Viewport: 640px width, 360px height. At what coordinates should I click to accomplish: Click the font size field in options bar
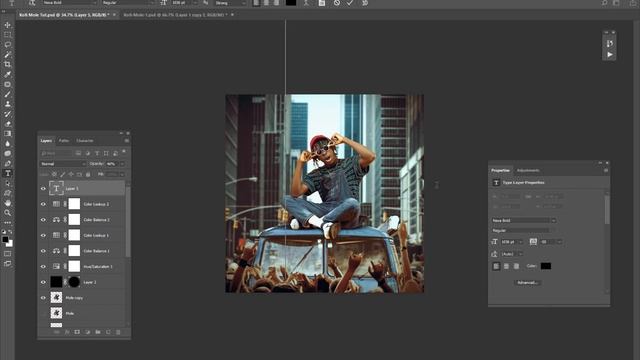180,3
